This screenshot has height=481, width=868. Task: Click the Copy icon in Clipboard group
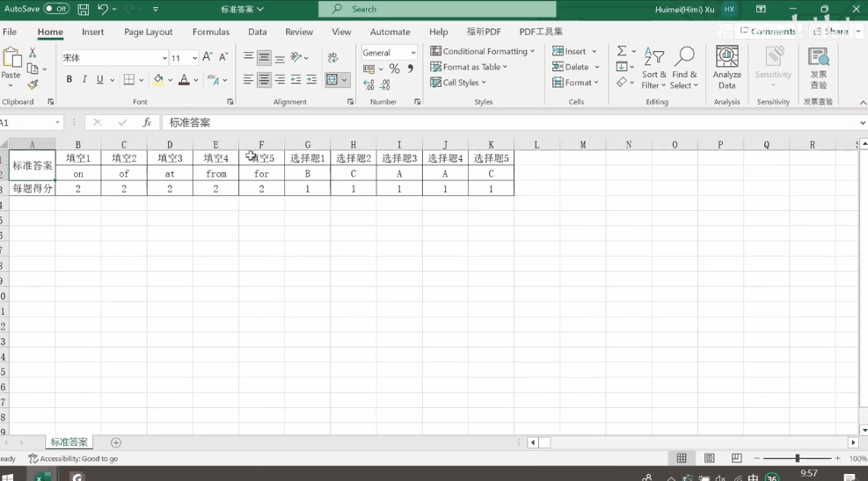[x=33, y=69]
